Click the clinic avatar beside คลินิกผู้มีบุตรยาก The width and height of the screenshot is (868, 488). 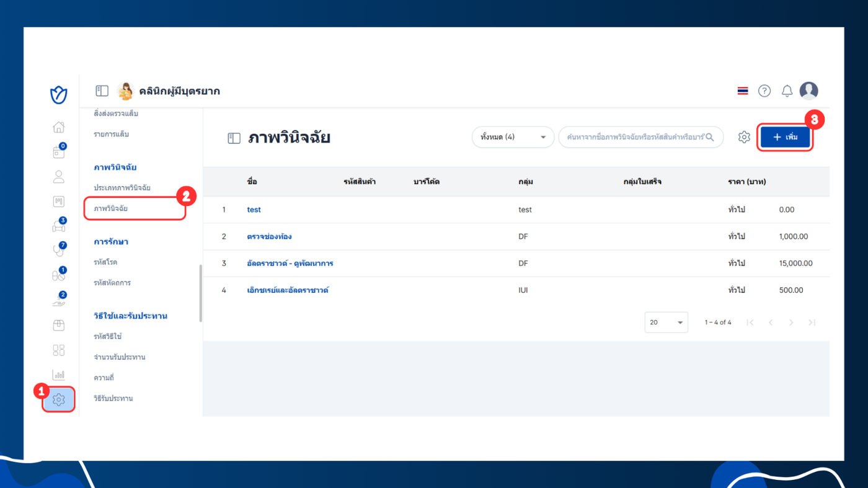point(126,91)
